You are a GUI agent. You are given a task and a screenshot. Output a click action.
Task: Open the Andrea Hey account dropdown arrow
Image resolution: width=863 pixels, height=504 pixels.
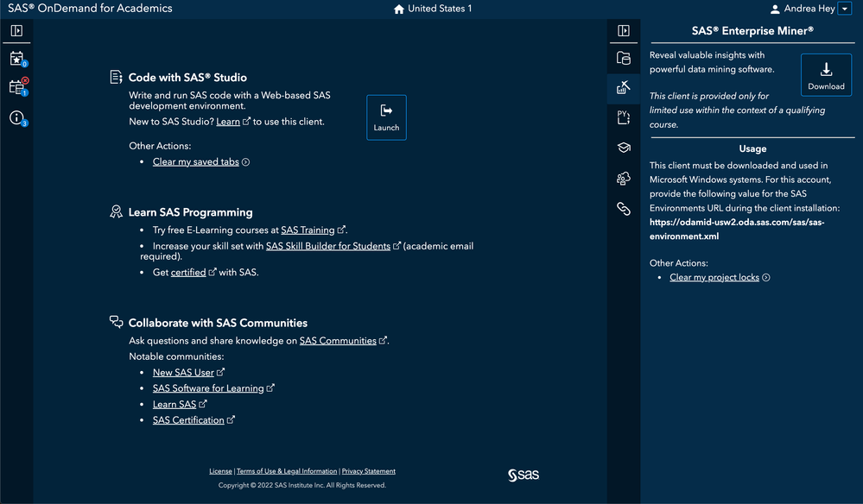[x=845, y=9]
